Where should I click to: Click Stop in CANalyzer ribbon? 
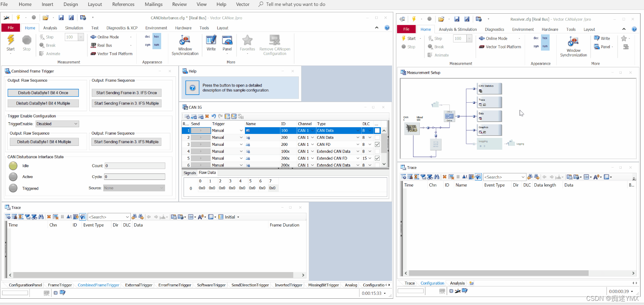point(409,47)
